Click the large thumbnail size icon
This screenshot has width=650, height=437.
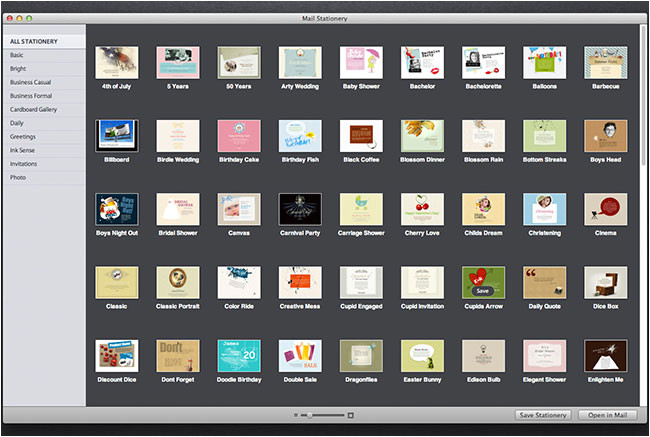point(351,414)
